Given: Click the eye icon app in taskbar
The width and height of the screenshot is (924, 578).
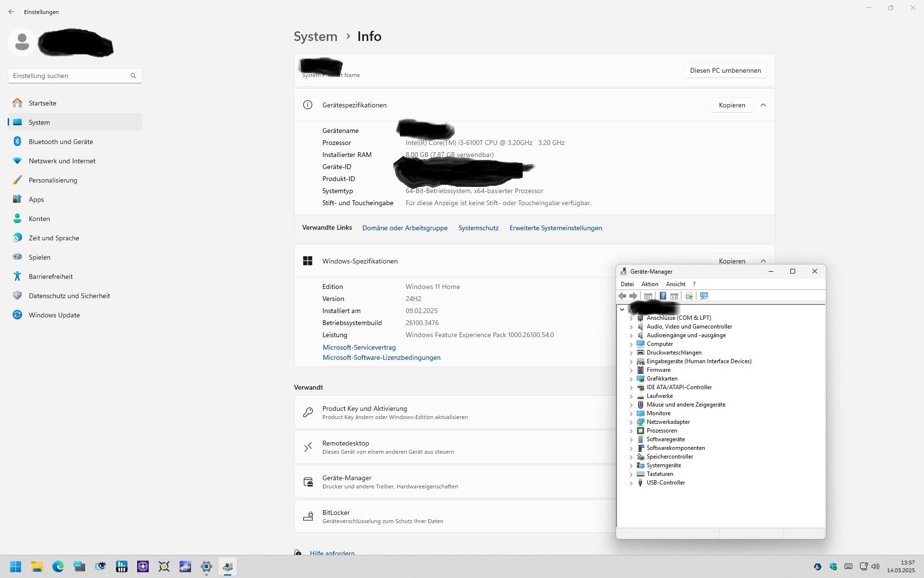Looking at the screenshot, I should (x=101, y=566).
